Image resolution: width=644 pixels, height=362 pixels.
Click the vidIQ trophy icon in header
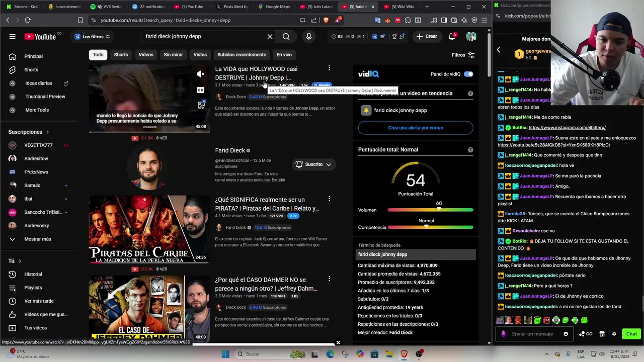[x=394, y=36]
